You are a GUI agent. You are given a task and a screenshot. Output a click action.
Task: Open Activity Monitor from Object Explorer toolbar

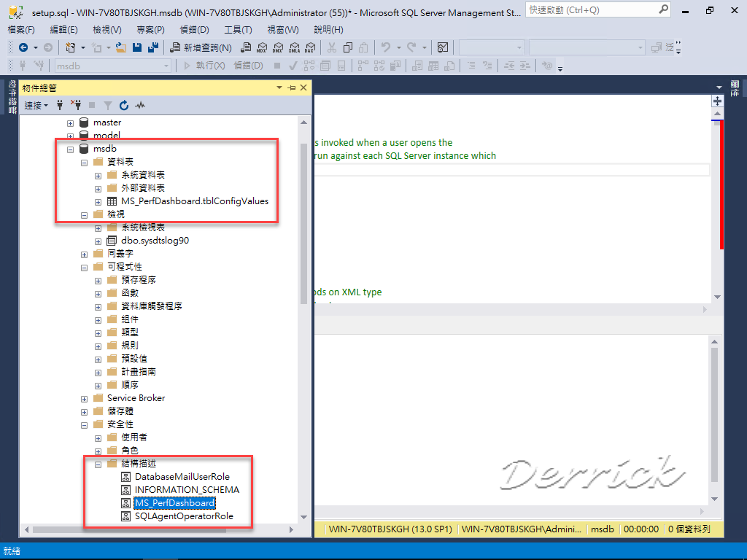[x=139, y=105]
